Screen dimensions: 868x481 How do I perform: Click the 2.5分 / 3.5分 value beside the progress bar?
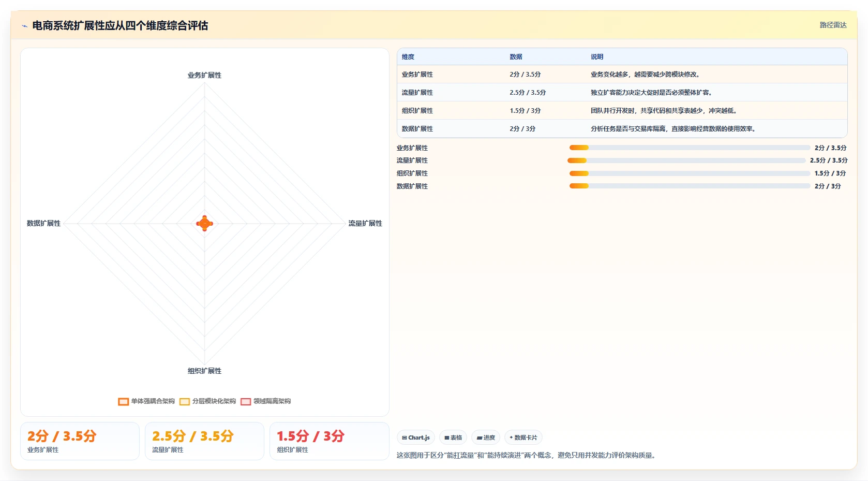click(829, 161)
